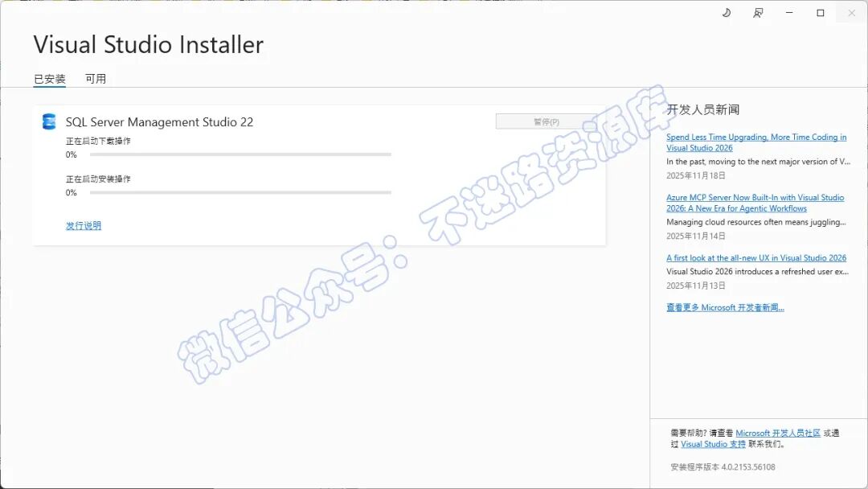Image resolution: width=868 pixels, height=489 pixels.
Task: Close the Visual Studio Installer window
Action: (x=851, y=13)
